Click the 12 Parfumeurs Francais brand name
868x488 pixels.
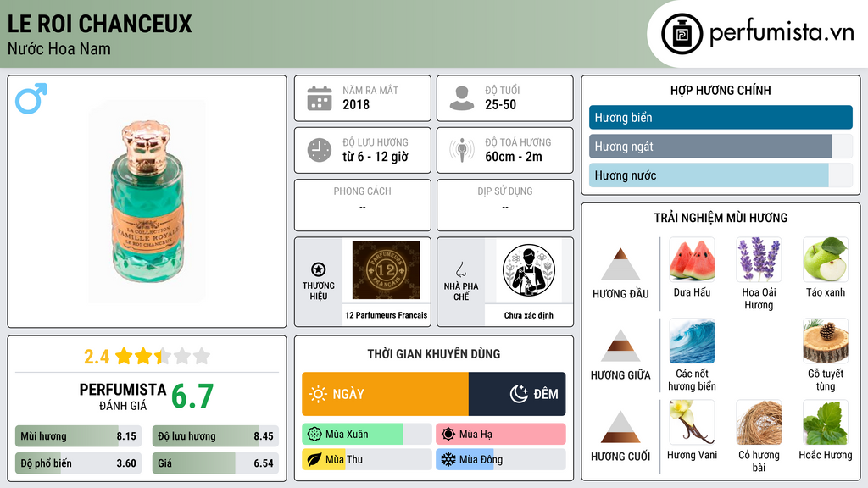386,315
